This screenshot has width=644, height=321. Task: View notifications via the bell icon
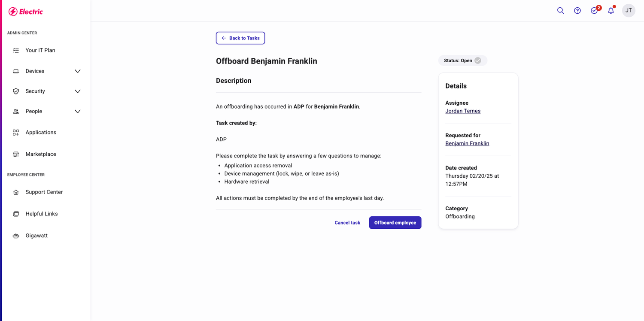[611, 10]
